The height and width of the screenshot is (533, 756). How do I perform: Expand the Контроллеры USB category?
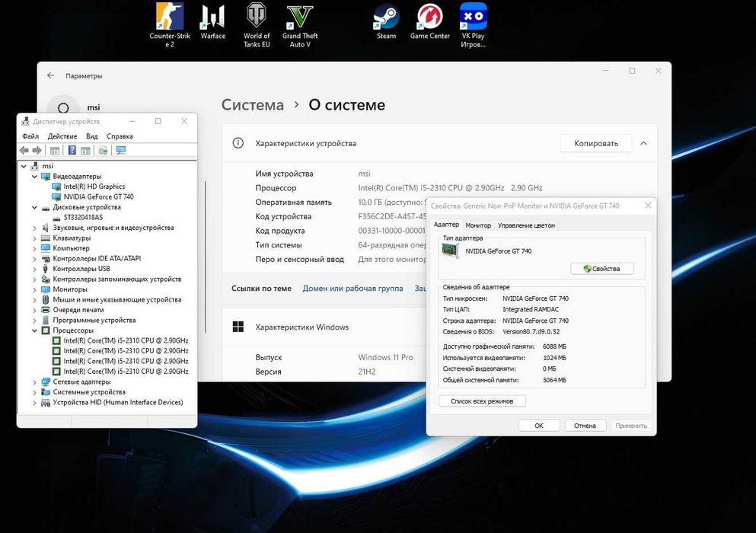coord(35,269)
